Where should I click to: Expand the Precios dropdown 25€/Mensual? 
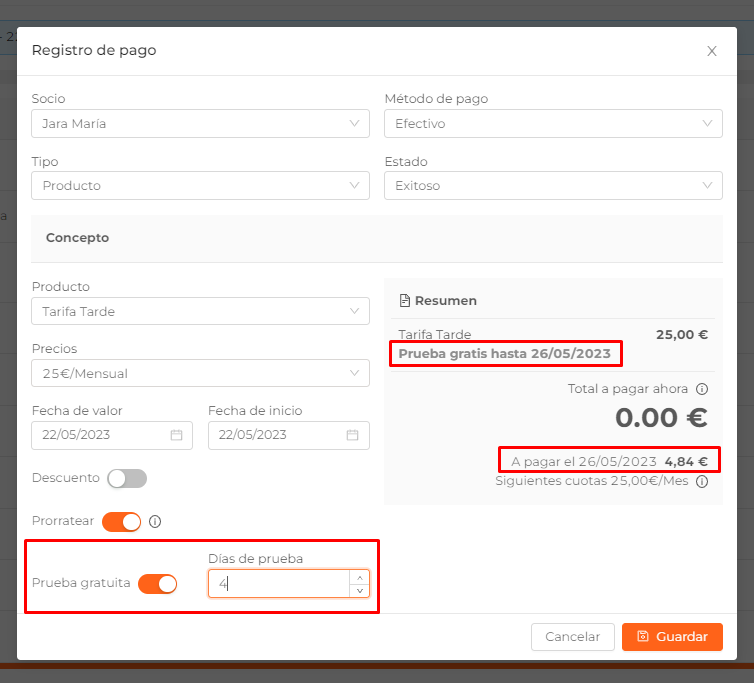201,373
